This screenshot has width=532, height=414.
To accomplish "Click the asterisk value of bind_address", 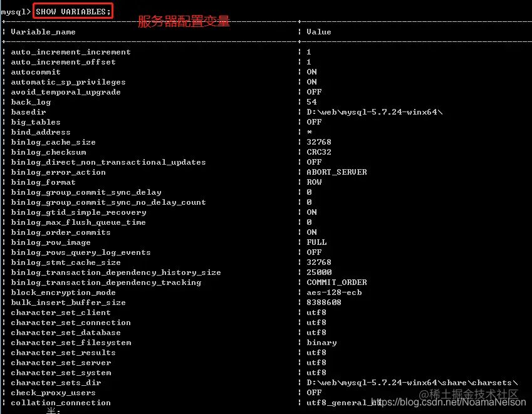I will pyautogui.click(x=310, y=132).
